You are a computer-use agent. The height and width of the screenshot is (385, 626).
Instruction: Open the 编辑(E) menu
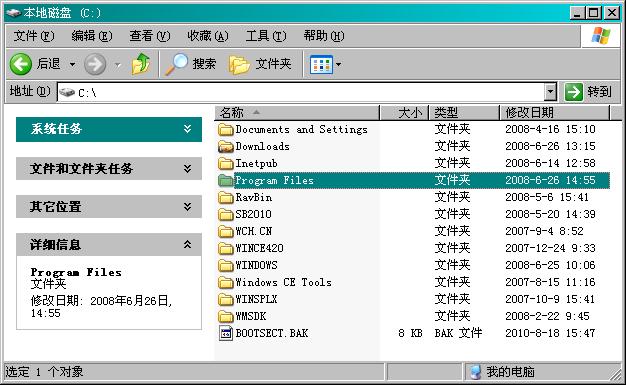[92, 36]
